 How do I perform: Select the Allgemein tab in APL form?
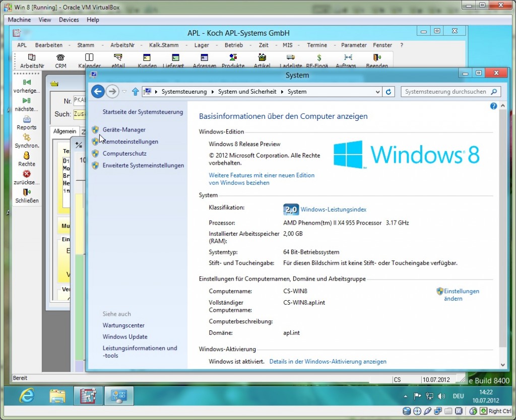(x=64, y=131)
